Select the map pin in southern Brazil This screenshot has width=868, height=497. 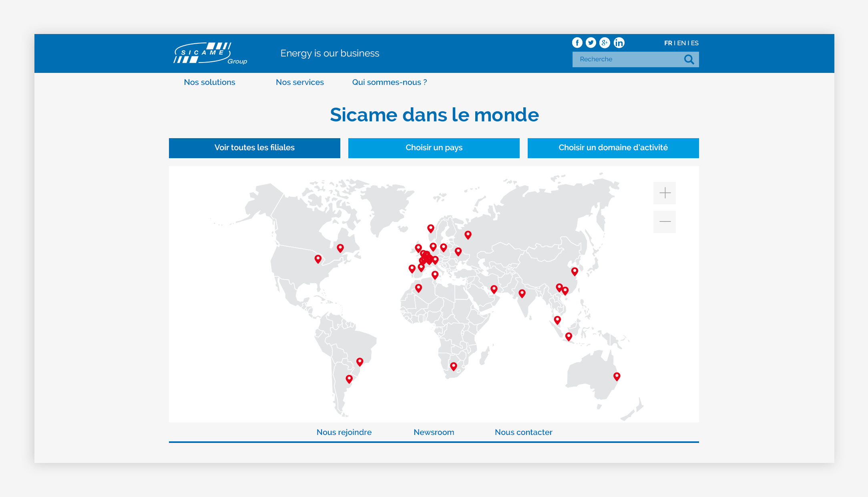360,362
